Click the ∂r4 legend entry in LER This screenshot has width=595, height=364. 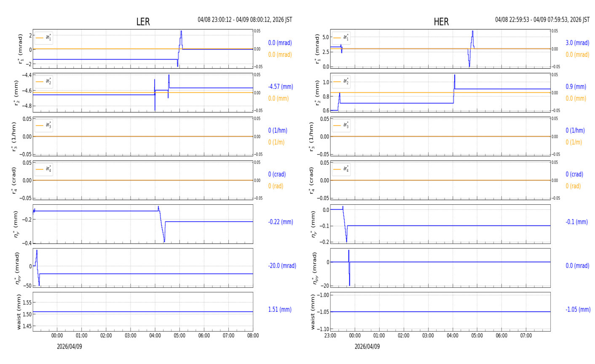[x=44, y=169]
